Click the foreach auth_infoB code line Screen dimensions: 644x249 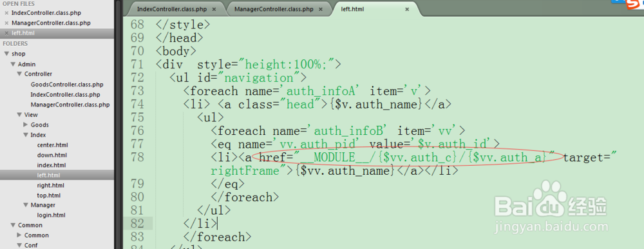point(337,131)
